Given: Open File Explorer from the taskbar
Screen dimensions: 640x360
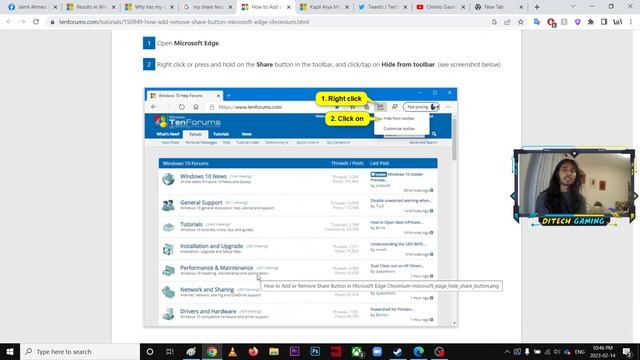Looking at the screenshot, I should pyautogui.click(x=273, y=351).
